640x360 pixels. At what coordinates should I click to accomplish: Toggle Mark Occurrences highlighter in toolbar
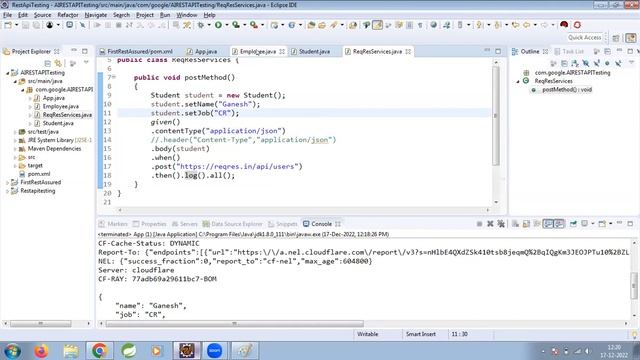click(377, 25)
